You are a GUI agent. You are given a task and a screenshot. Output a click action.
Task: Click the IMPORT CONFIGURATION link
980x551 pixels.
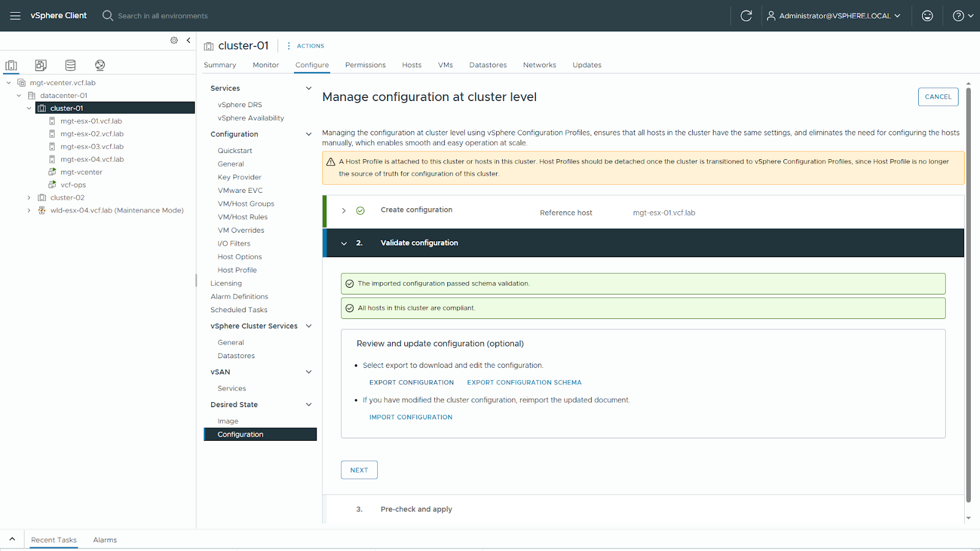pos(410,418)
